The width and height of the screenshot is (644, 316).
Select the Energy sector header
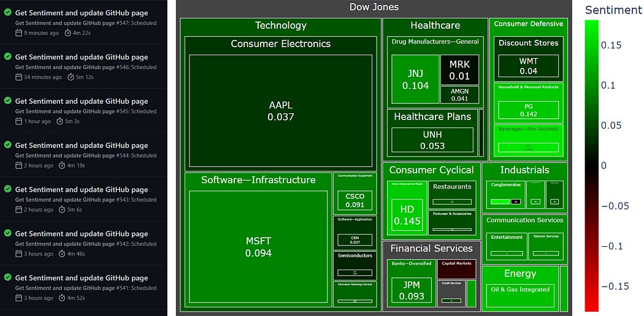point(520,273)
